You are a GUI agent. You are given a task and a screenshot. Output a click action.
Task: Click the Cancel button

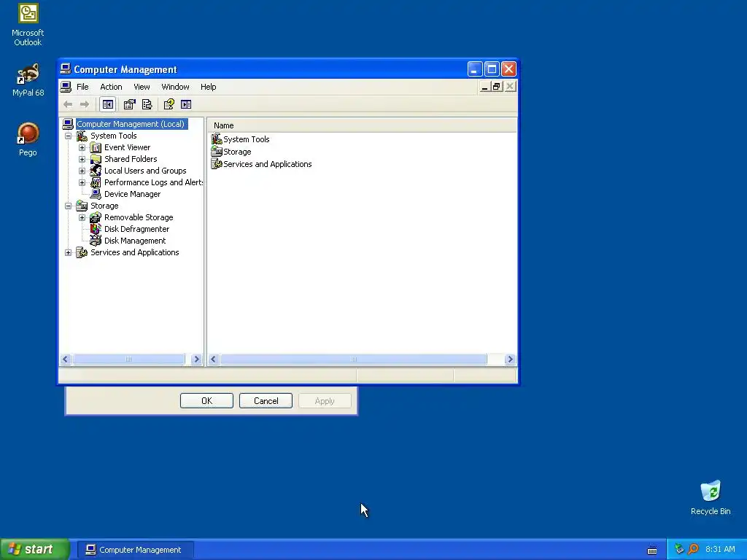pos(266,401)
